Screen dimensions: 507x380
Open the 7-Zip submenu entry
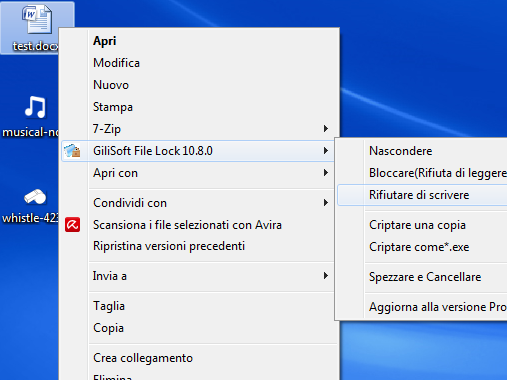coord(198,129)
